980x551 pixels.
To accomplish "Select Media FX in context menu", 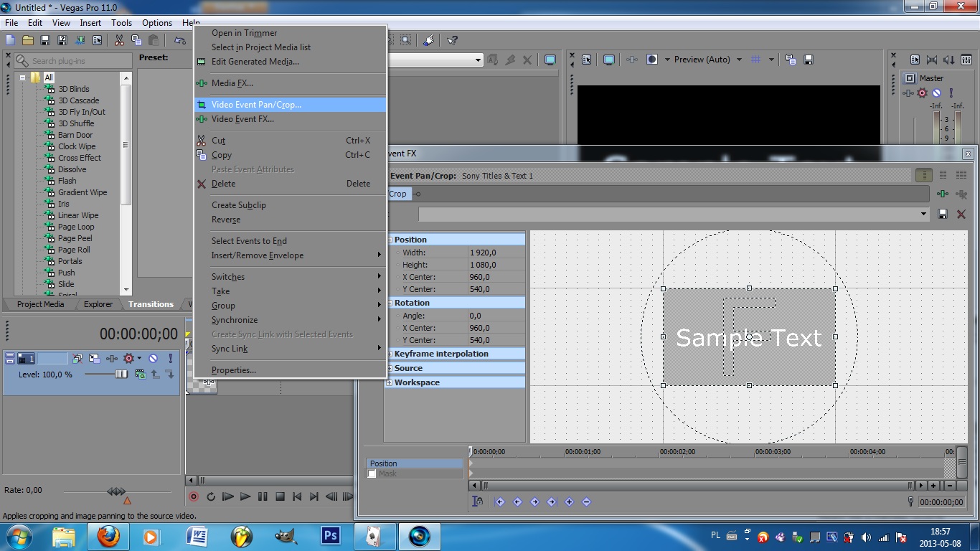I will click(291, 83).
